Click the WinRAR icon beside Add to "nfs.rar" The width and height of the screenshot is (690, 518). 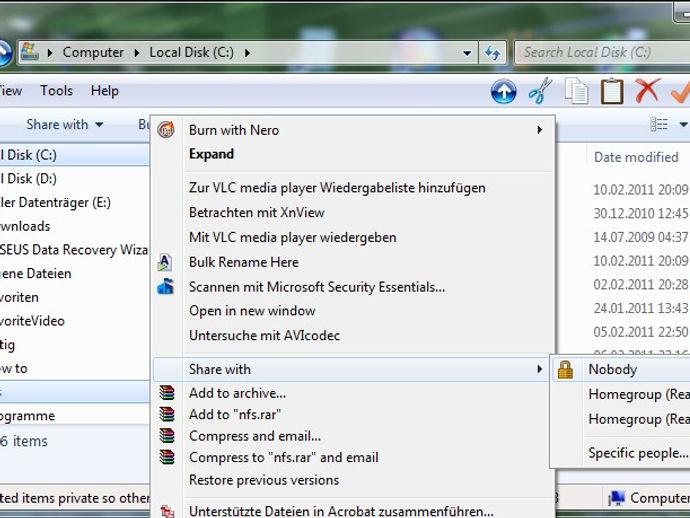pyautogui.click(x=167, y=414)
